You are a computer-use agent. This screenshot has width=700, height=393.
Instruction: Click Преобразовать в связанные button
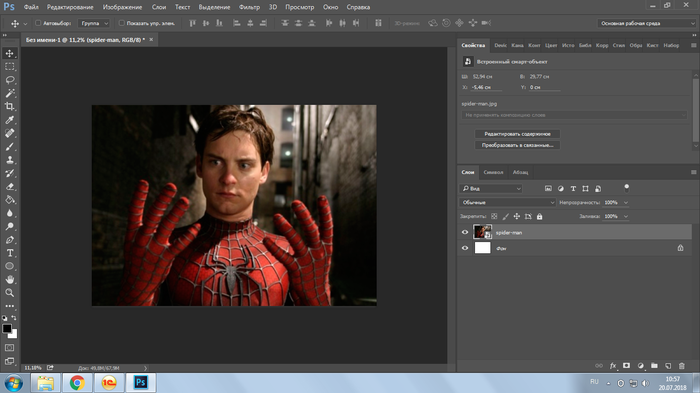coord(517,145)
